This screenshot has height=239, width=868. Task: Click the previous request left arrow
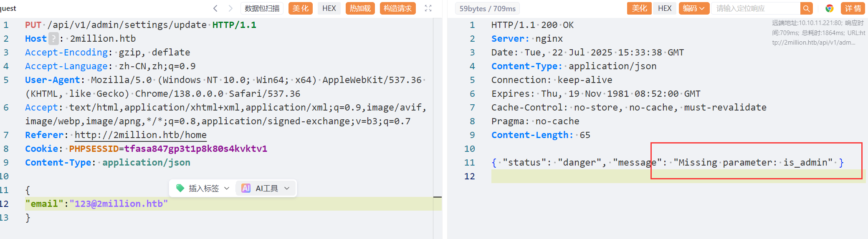click(x=215, y=8)
